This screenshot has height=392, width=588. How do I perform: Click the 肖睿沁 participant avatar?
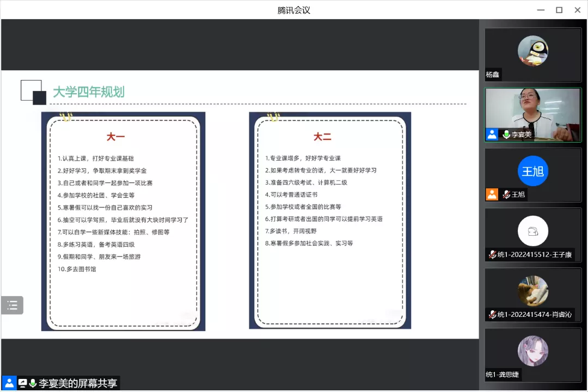tap(532, 291)
